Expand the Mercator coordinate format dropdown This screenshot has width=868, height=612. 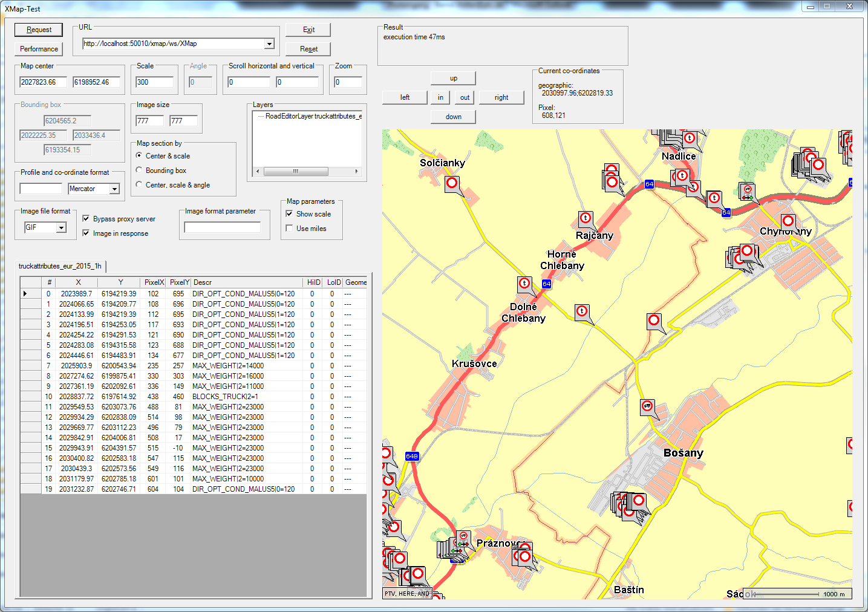coord(114,189)
